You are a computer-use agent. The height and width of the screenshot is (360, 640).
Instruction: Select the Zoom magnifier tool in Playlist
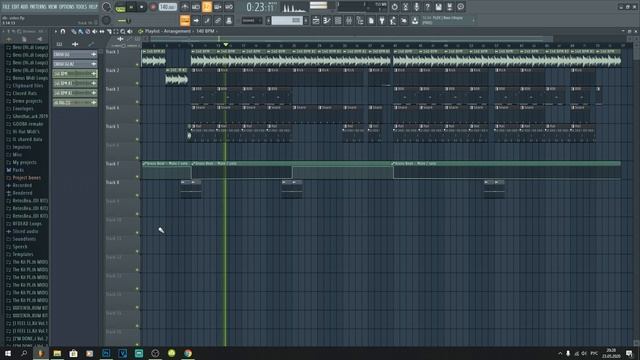122,31
